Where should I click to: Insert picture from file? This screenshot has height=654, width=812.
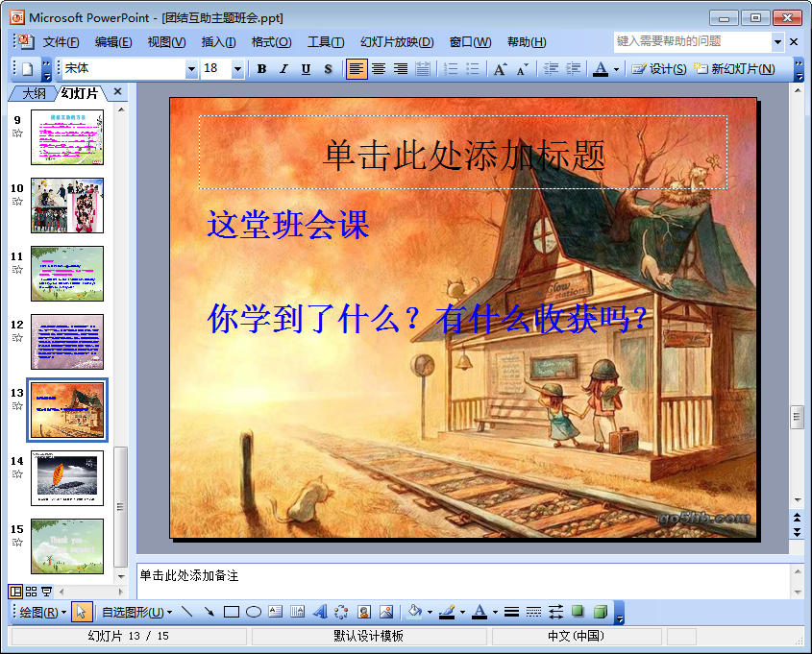click(x=386, y=612)
